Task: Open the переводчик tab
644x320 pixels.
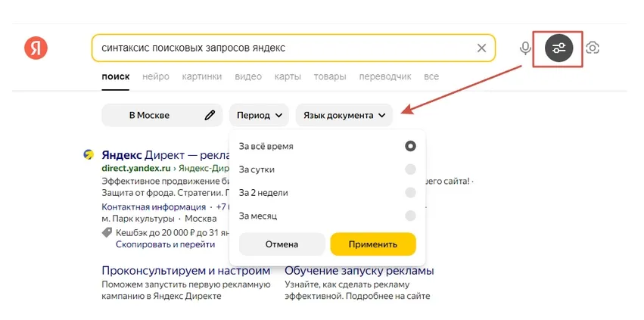Action: pyautogui.click(x=385, y=76)
